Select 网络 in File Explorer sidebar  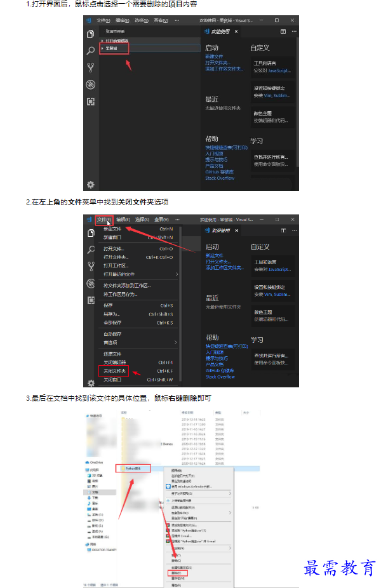coord(91,544)
